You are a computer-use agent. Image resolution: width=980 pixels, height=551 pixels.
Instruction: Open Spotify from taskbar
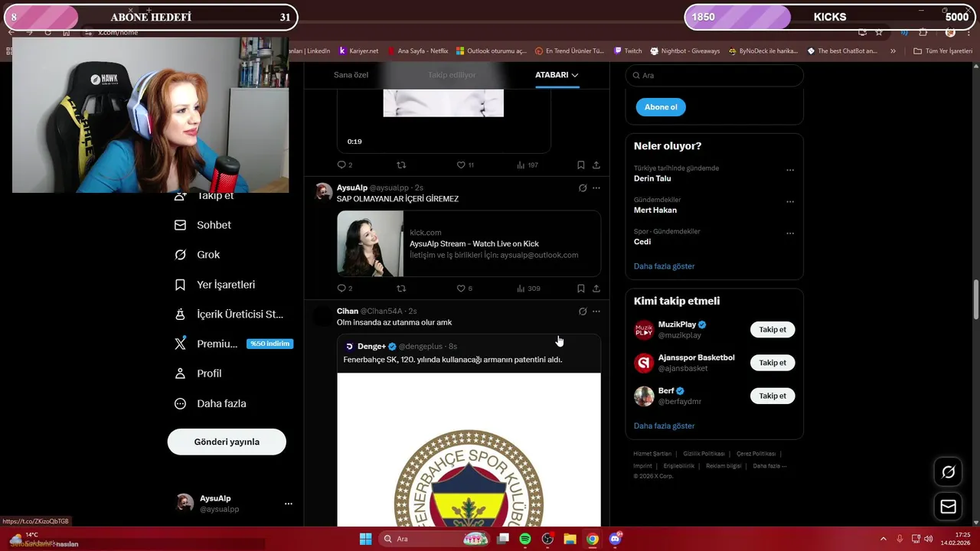pos(525,539)
